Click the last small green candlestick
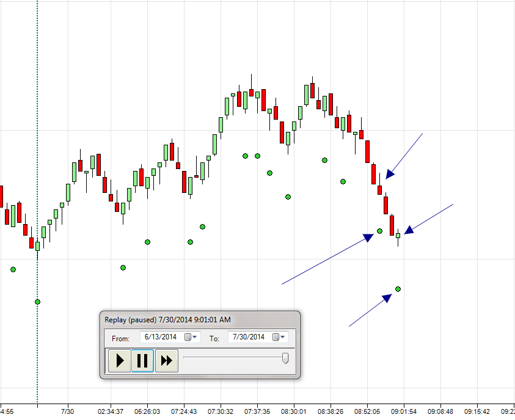The width and height of the screenshot is (515, 420). [x=398, y=236]
